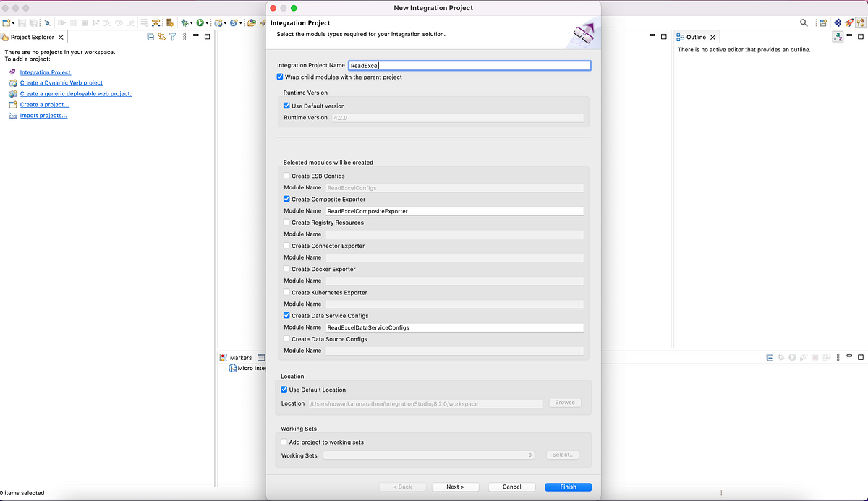Click the Open folder icon in toolbar
This screenshot has width=868, height=501.
(250, 23)
